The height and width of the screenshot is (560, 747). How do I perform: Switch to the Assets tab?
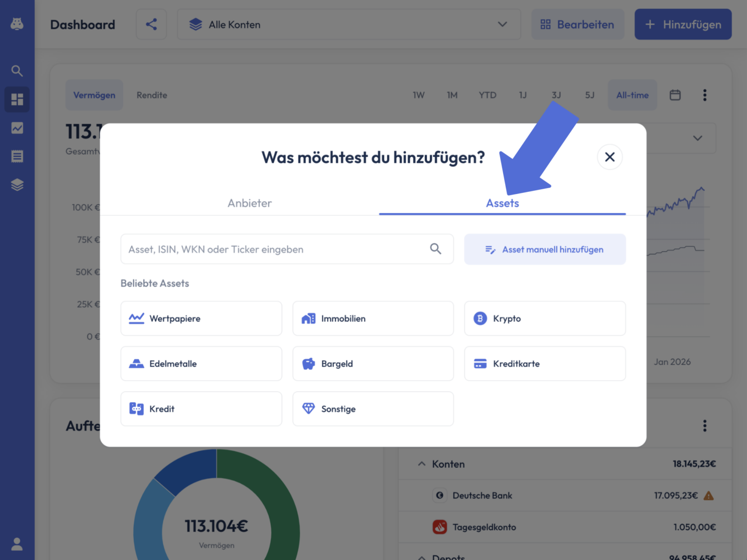(502, 203)
